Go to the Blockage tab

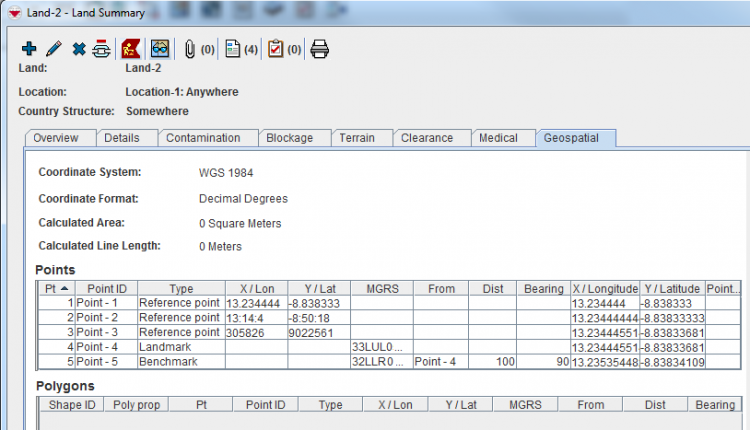tap(290, 138)
